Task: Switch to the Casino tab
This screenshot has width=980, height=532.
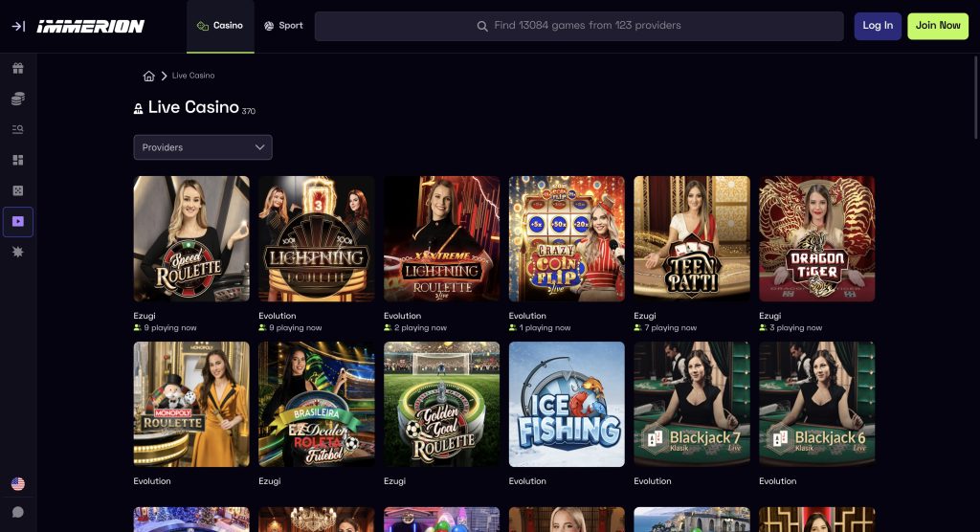Action: click(220, 26)
